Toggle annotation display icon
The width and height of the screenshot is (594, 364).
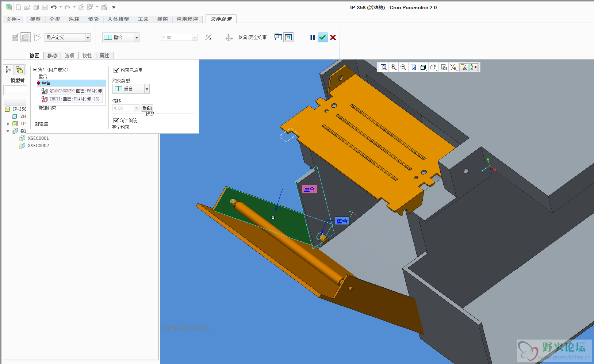[464, 67]
